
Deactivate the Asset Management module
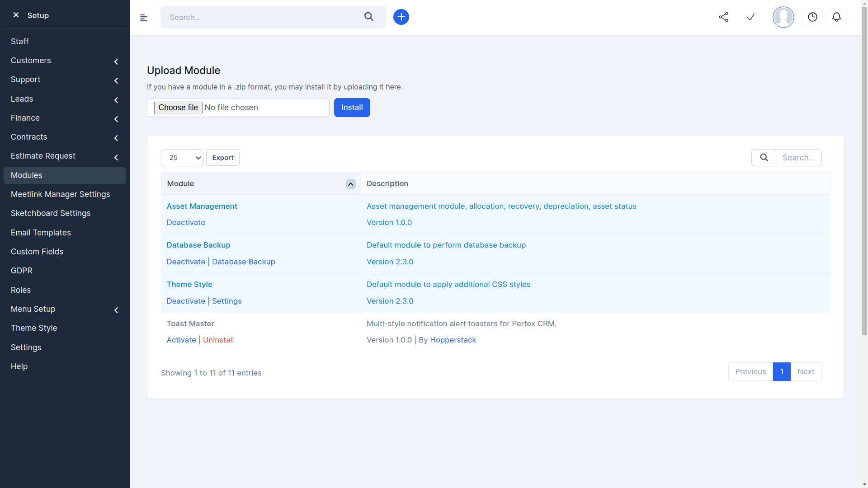(185, 222)
